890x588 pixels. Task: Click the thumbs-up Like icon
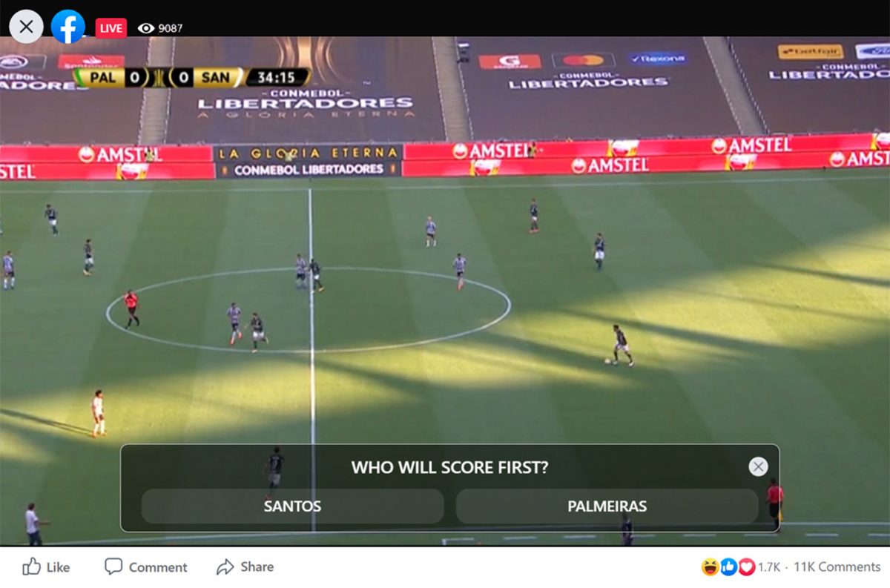[31, 567]
